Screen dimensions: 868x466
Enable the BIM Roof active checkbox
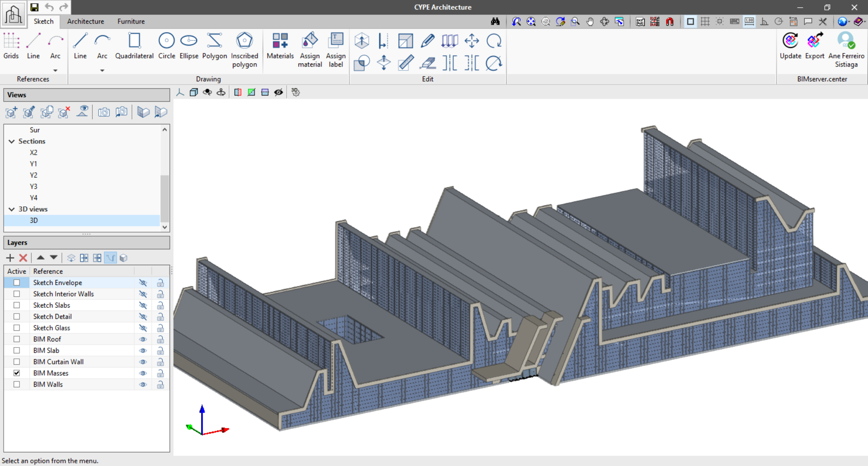pos(17,339)
